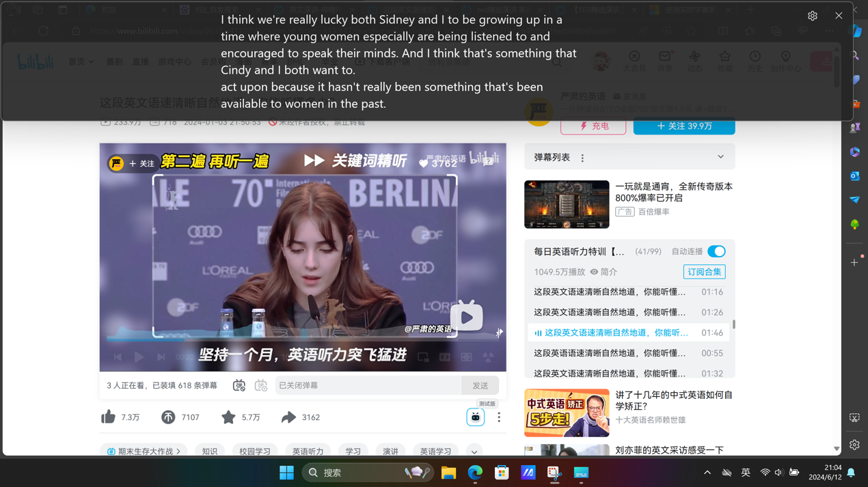The height and width of the screenshot is (487, 868).
Task: Click the 关注 39.9万 follow button
Action: (x=683, y=126)
